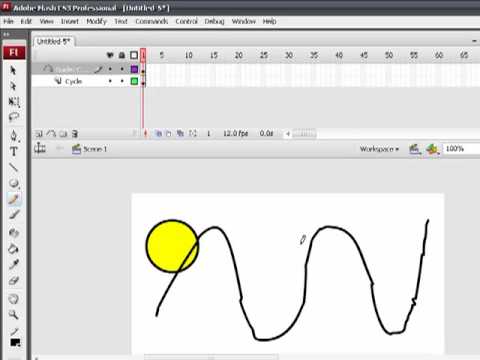Click the Scene 1 clapper icon
This screenshot has height=360, width=480.
click(x=76, y=149)
